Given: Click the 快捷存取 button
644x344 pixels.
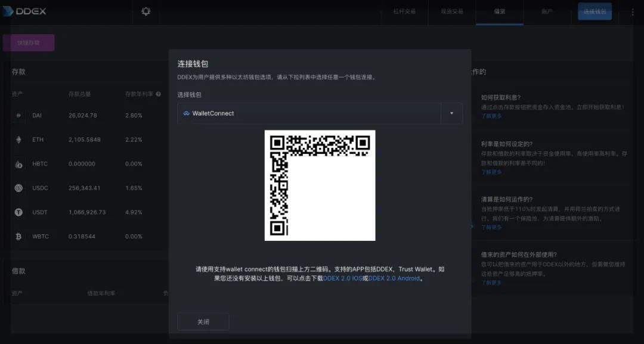Looking at the screenshot, I should 28,42.
